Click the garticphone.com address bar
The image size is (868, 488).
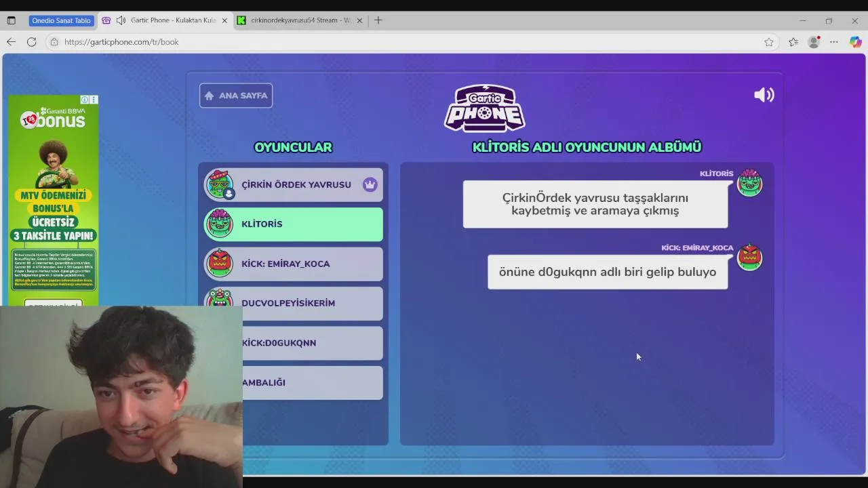point(414,42)
